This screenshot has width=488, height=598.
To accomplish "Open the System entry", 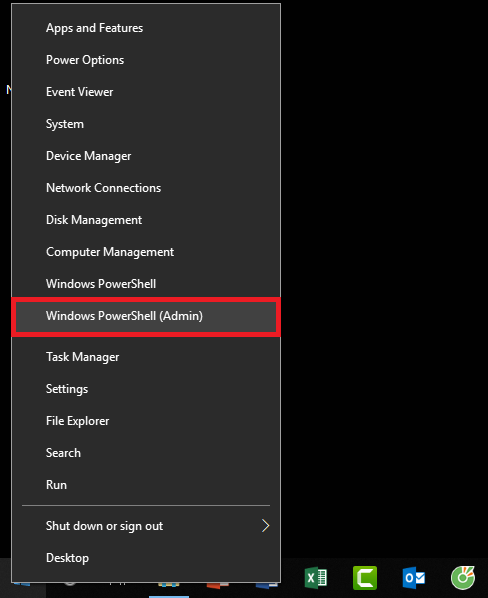I will 146,124.
